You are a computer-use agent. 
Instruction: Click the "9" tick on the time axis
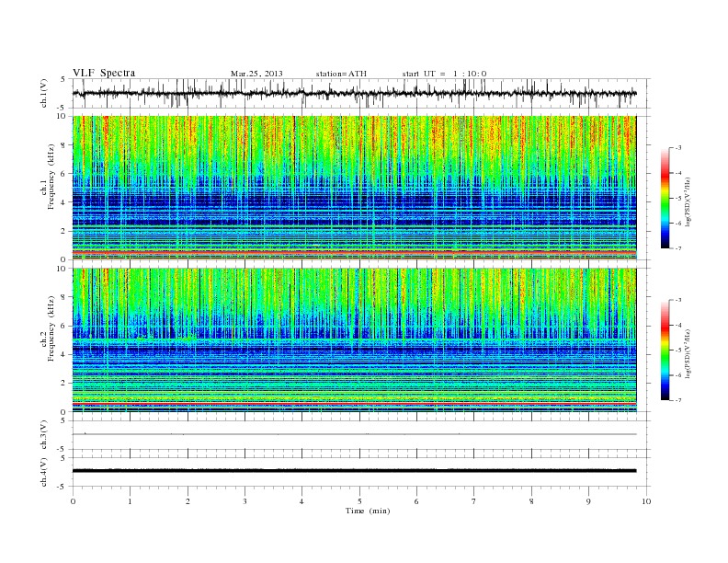pos(588,501)
